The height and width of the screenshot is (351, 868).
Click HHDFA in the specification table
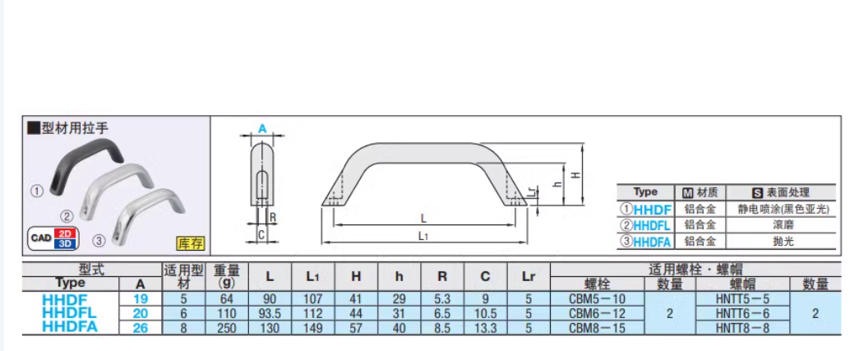click(69, 326)
